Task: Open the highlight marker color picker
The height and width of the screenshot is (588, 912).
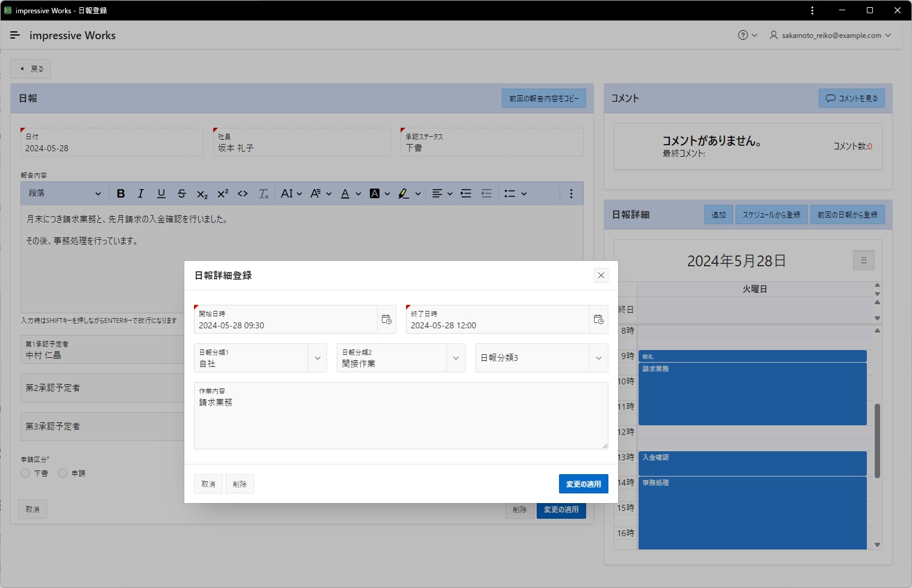Action: pyautogui.click(x=409, y=193)
